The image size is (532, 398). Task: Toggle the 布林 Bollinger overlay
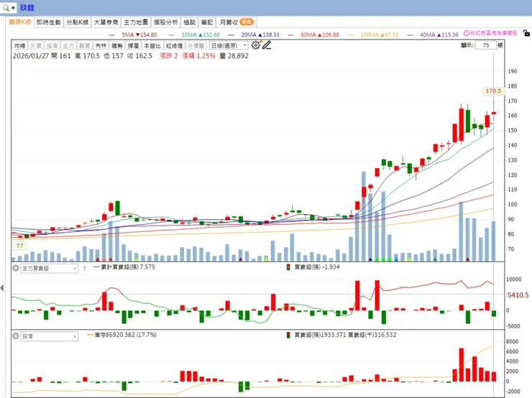tap(101, 45)
